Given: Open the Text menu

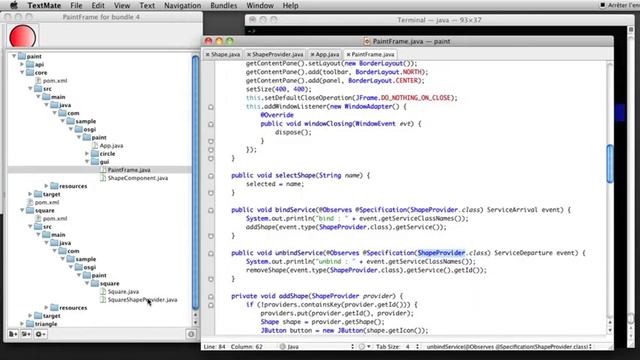Looking at the screenshot, I should click(147, 5).
